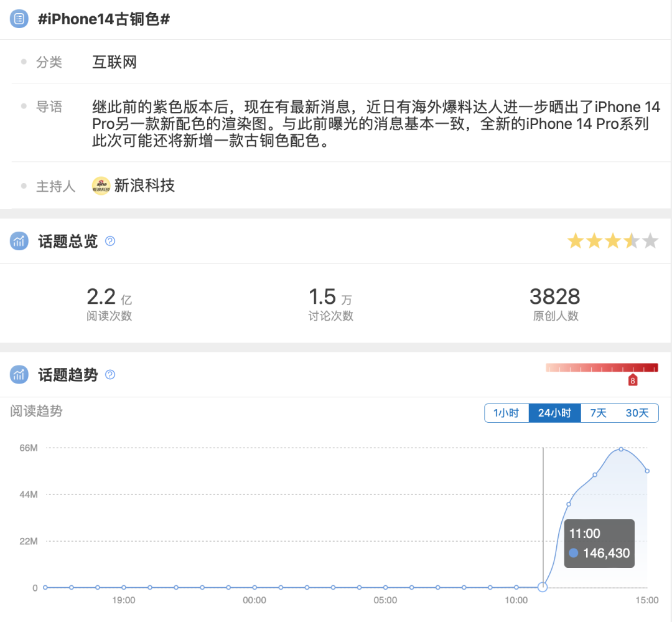Click the red heat-level marker labeled 8

click(x=633, y=380)
